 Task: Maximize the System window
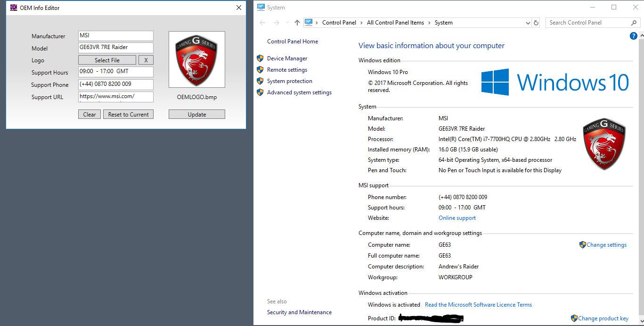614,7
